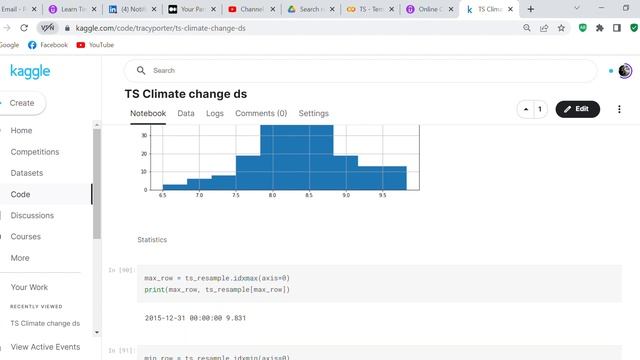Screen dimensions: 640x360
Task: Open recently viewed TS Climate change ds
Action: (x=45, y=323)
